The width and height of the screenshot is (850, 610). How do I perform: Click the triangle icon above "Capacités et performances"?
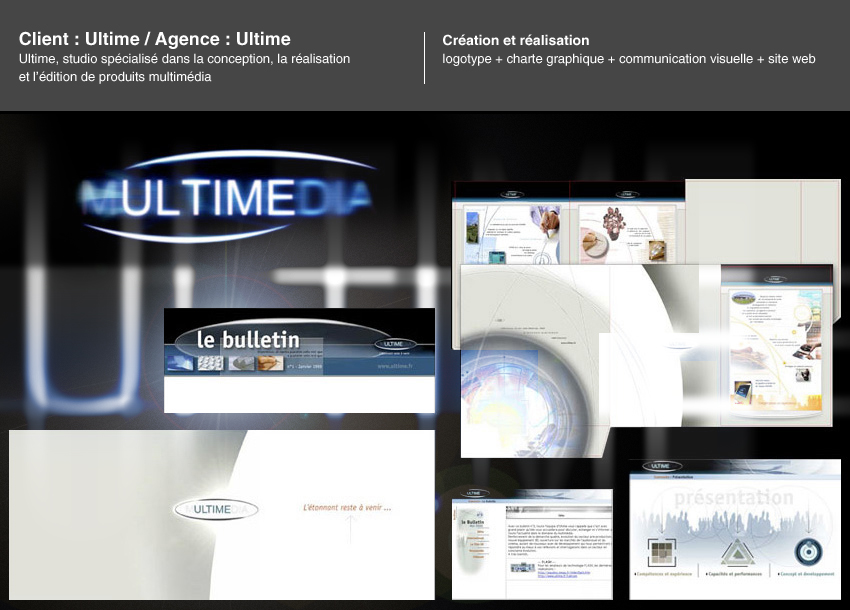[x=737, y=552]
